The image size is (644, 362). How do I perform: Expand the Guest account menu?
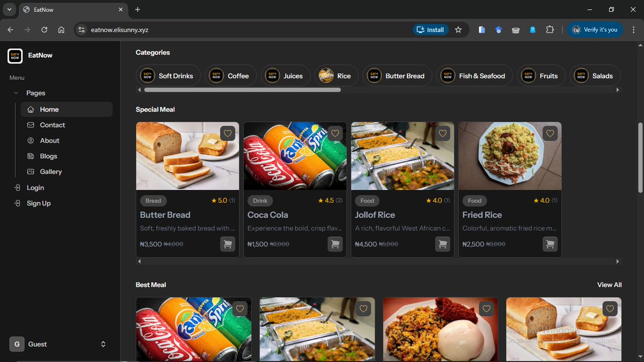pos(103,344)
